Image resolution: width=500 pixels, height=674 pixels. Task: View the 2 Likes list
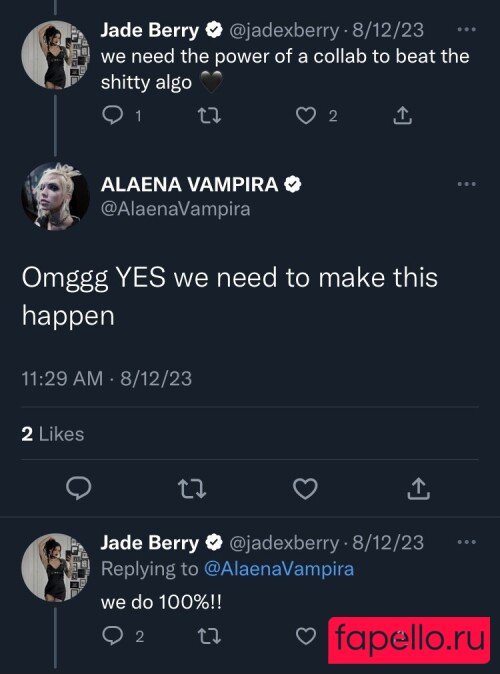pyautogui.click(x=52, y=434)
